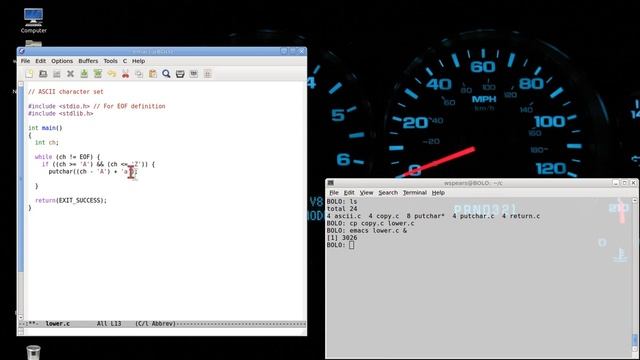
Task: Open the terminal File menu
Action: pyautogui.click(x=334, y=193)
